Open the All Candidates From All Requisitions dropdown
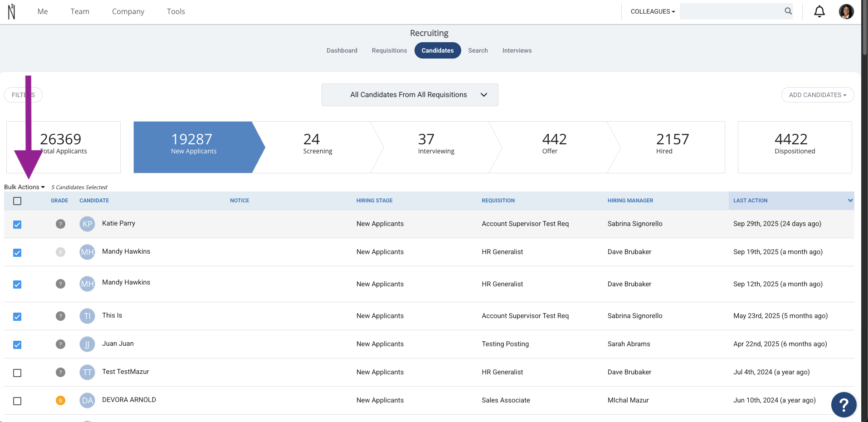This screenshot has width=868, height=422. pos(410,95)
